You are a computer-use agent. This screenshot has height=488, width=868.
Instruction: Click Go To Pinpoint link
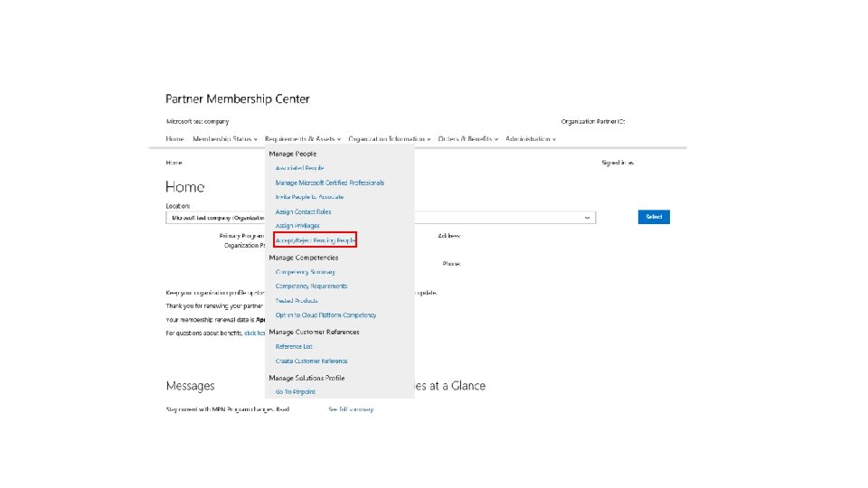pyautogui.click(x=296, y=391)
